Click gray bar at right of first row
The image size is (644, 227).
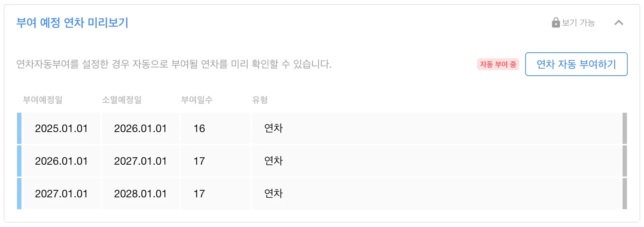point(625,128)
